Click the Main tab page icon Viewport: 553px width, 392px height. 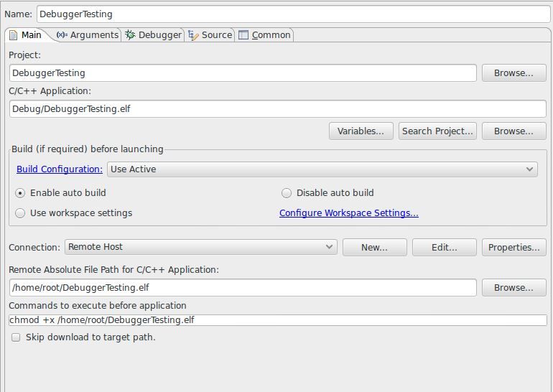coord(13,34)
